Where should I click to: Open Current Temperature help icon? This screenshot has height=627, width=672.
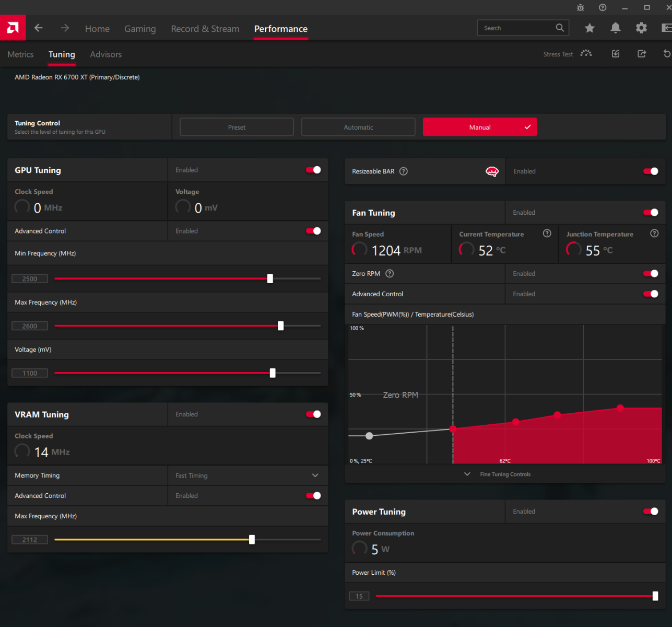[547, 234]
